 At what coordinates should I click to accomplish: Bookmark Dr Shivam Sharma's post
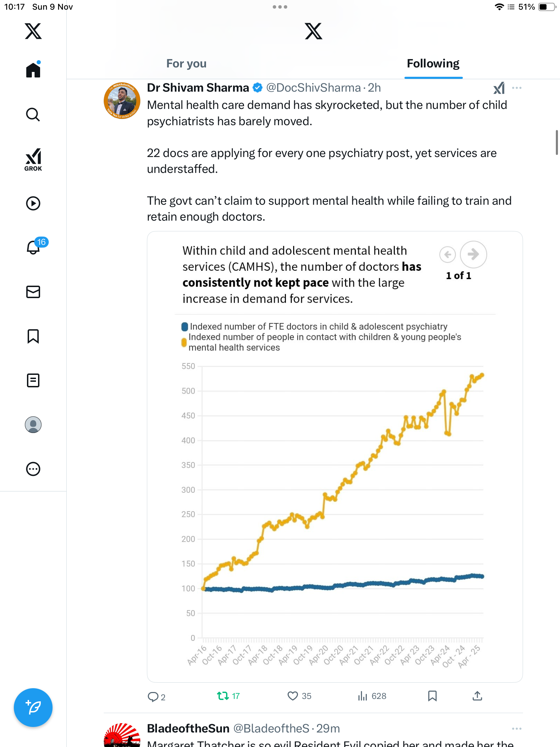pyautogui.click(x=432, y=696)
